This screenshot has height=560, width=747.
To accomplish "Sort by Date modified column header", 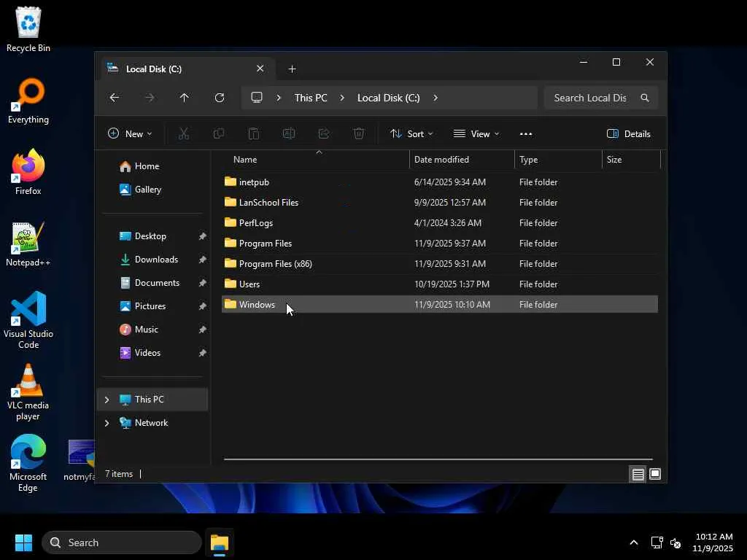I will (x=441, y=159).
